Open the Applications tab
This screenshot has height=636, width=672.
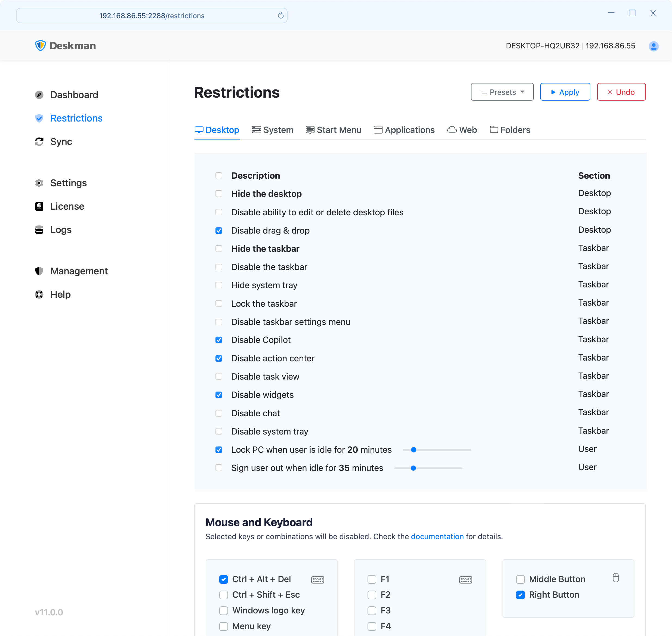(404, 130)
